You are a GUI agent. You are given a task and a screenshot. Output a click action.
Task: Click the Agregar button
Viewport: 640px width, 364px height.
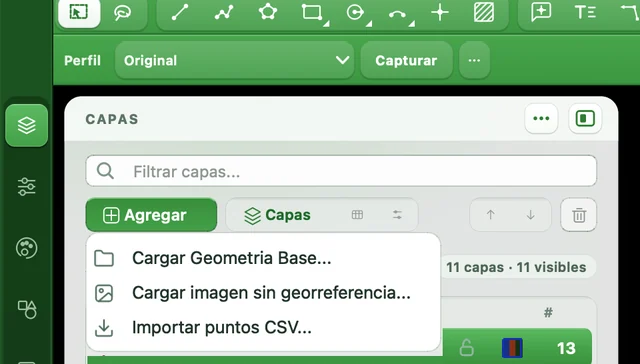click(151, 215)
